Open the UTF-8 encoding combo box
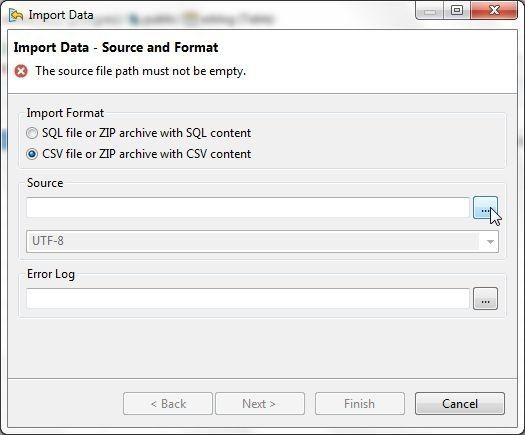 click(x=262, y=241)
